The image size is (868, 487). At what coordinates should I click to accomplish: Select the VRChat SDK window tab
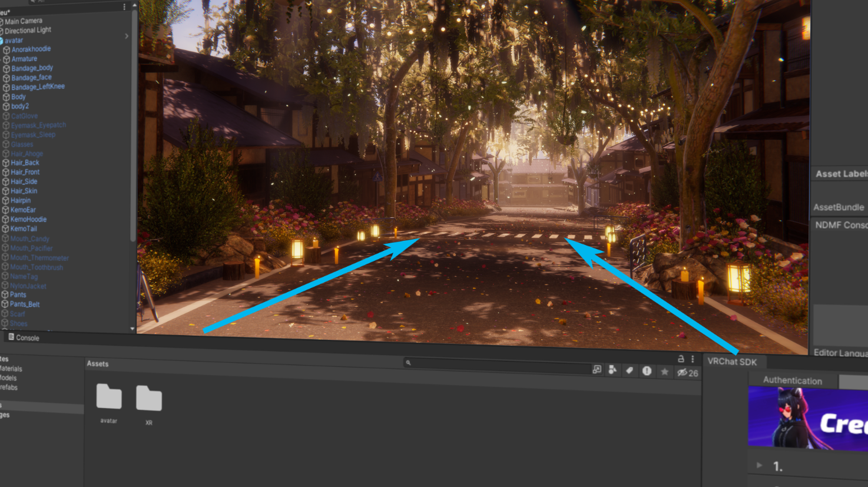[x=731, y=362]
